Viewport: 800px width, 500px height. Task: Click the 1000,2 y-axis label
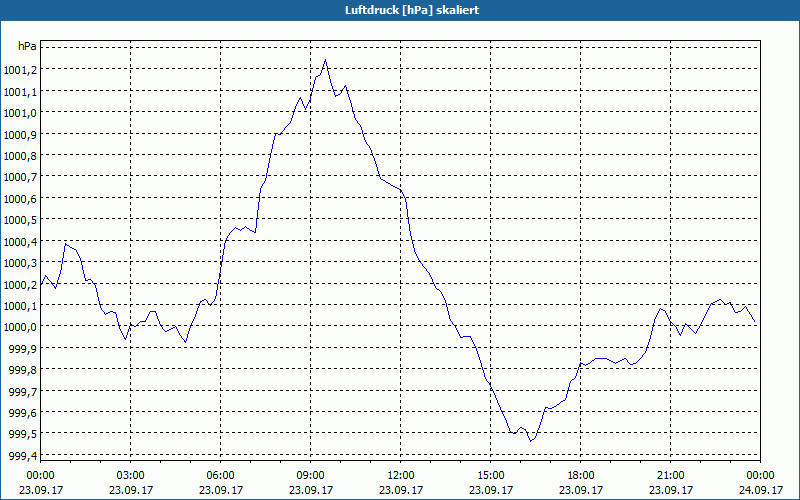coord(20,285)
